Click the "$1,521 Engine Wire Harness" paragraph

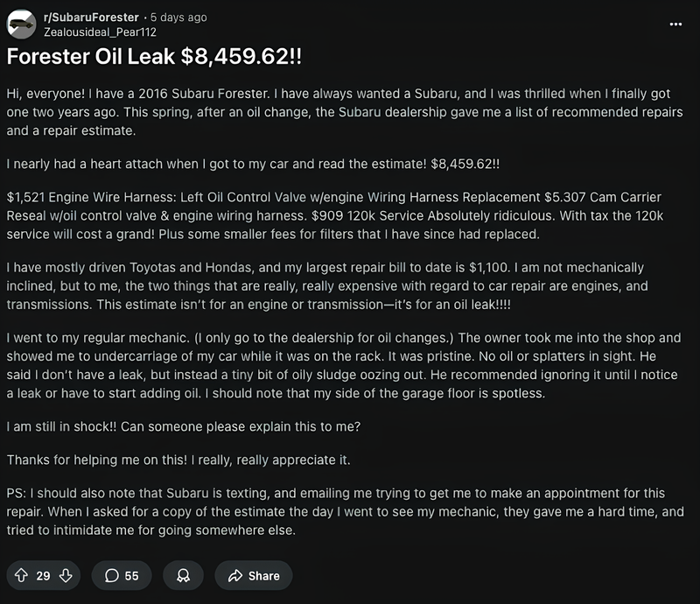coord(341,213)
